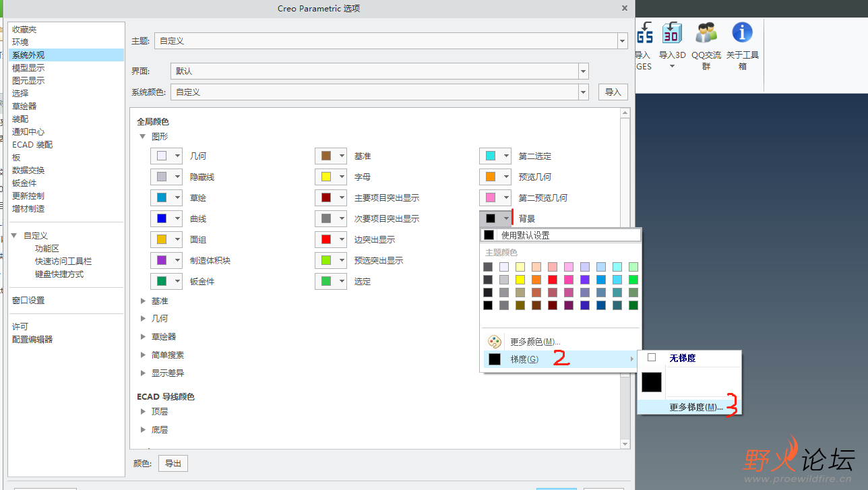Expand the 几何 color section

(143, 318)
